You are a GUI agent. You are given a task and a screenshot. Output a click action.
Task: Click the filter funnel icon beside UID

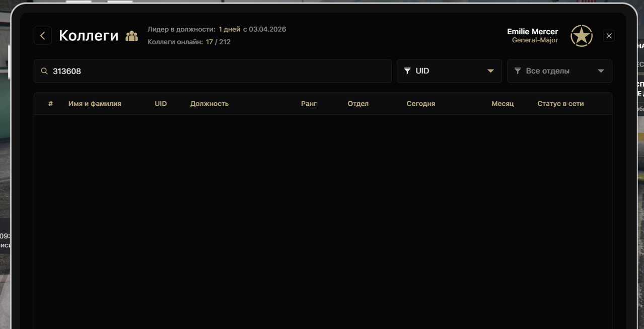click(x=407, y=71)
